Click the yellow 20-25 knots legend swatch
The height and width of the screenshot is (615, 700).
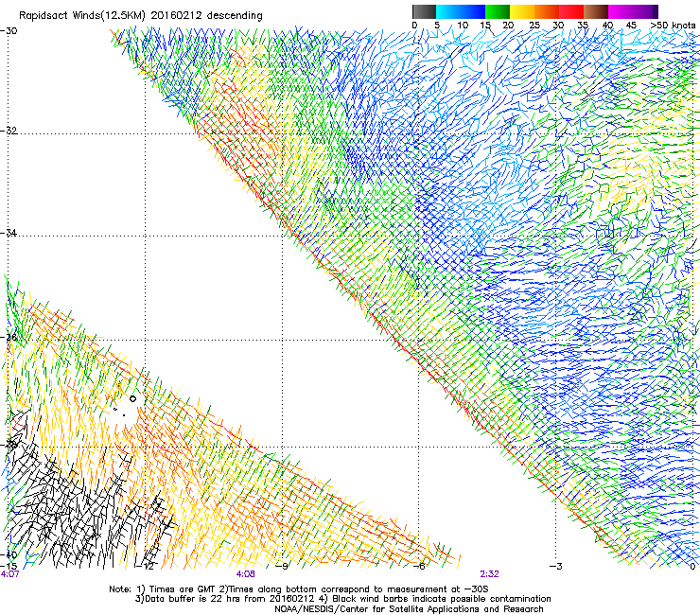tap(522, 11)
